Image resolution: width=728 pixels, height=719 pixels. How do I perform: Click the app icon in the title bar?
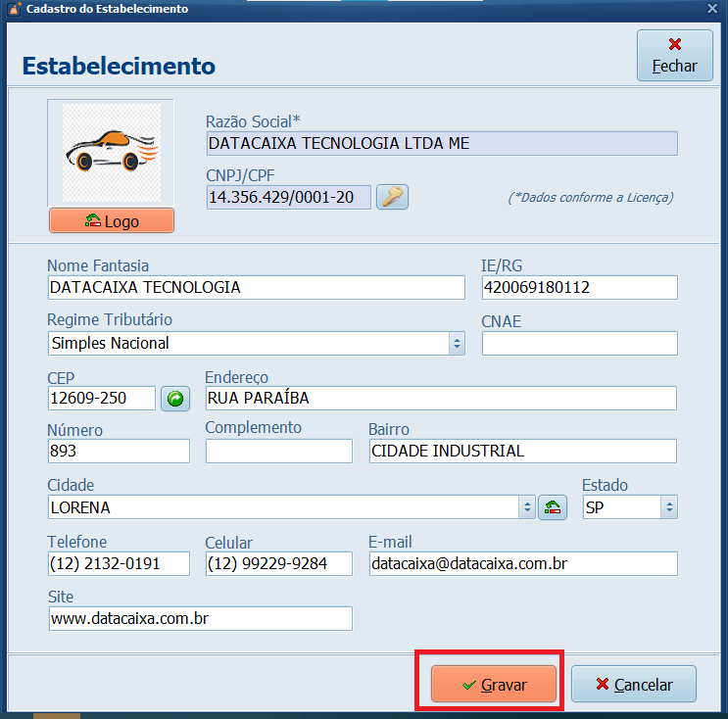pyautogui.click(x=14, y=9)
